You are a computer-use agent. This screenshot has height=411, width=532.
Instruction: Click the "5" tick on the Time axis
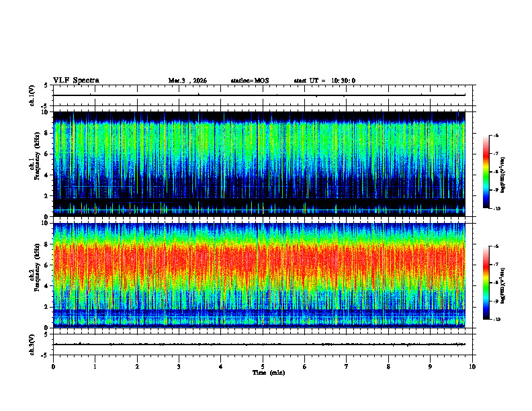[x=263, y=367]
